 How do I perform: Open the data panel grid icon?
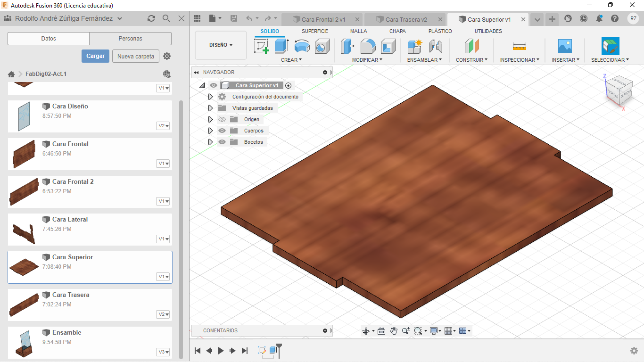click(x=198, y=18)
